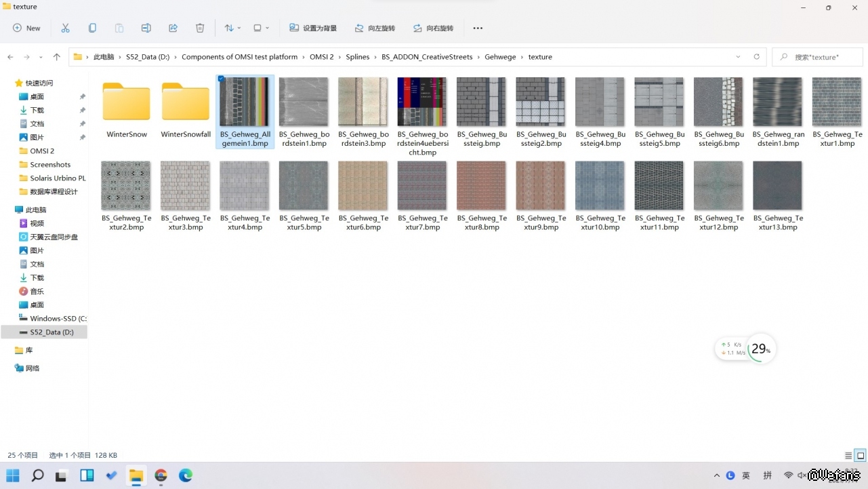Open the View layout dropdown

tap(261, 28)
